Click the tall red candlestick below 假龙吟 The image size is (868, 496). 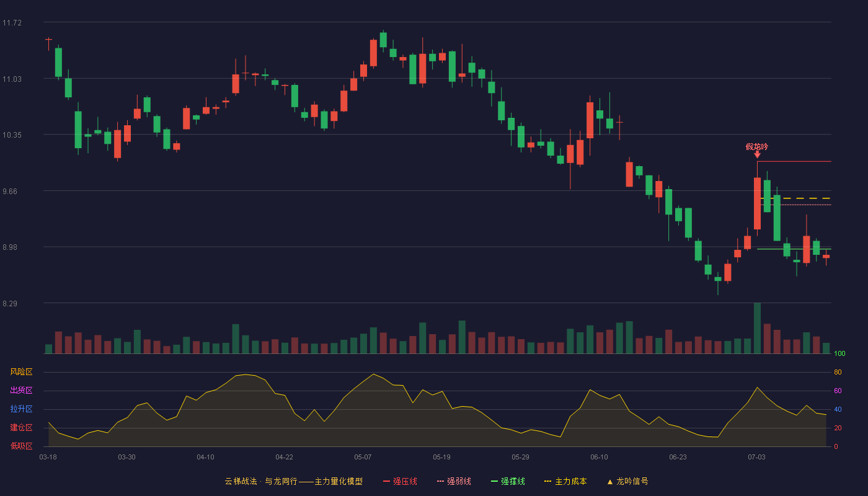(757, 203)
